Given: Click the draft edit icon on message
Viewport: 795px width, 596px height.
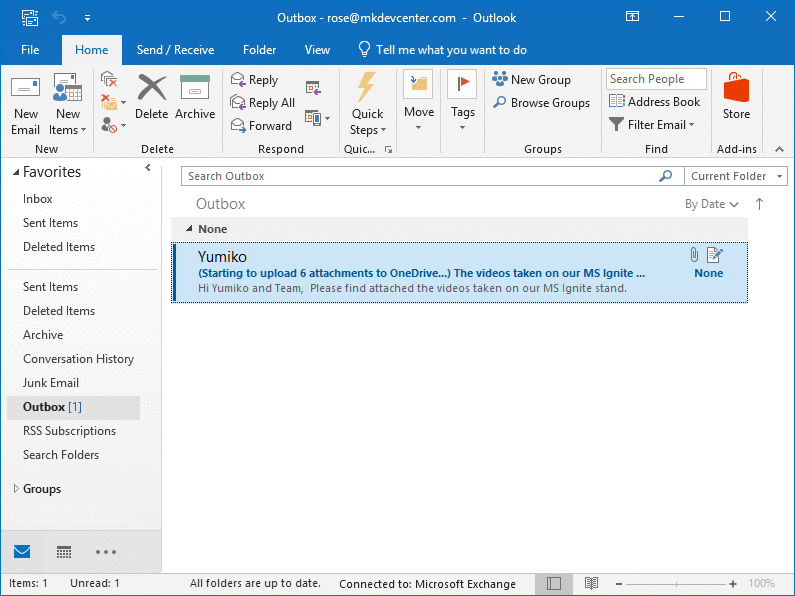Looking at the screenshot, I should [714, 254].
